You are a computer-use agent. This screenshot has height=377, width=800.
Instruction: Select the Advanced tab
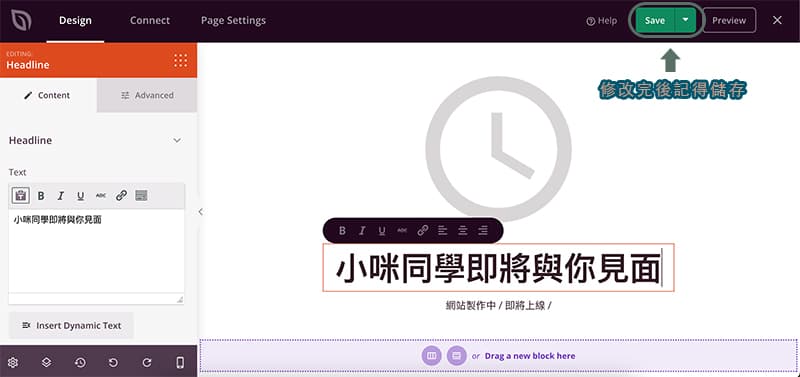pyautogui.click(x=147, y=95)
